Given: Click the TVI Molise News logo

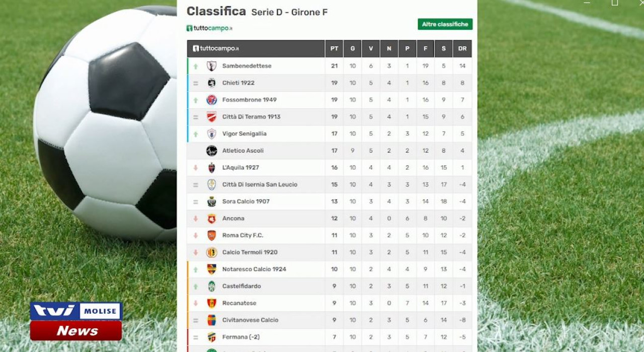Looking at the screenshot, I should tap(76, 321).
